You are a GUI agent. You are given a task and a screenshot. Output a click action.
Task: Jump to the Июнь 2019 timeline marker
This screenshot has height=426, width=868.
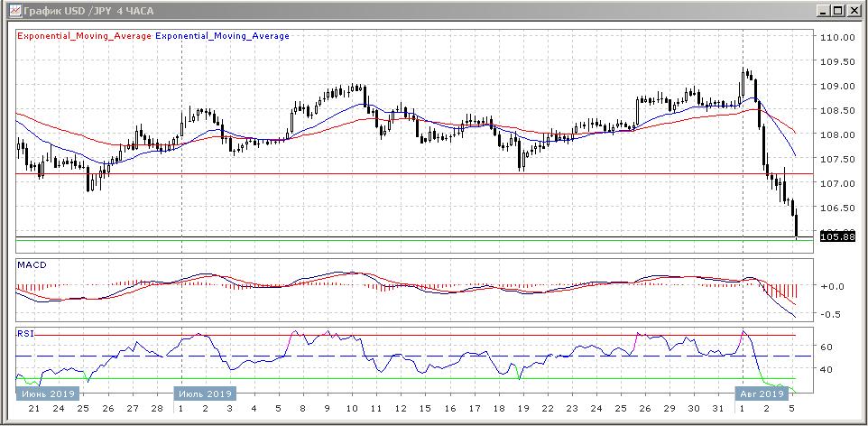pos(49,394)
